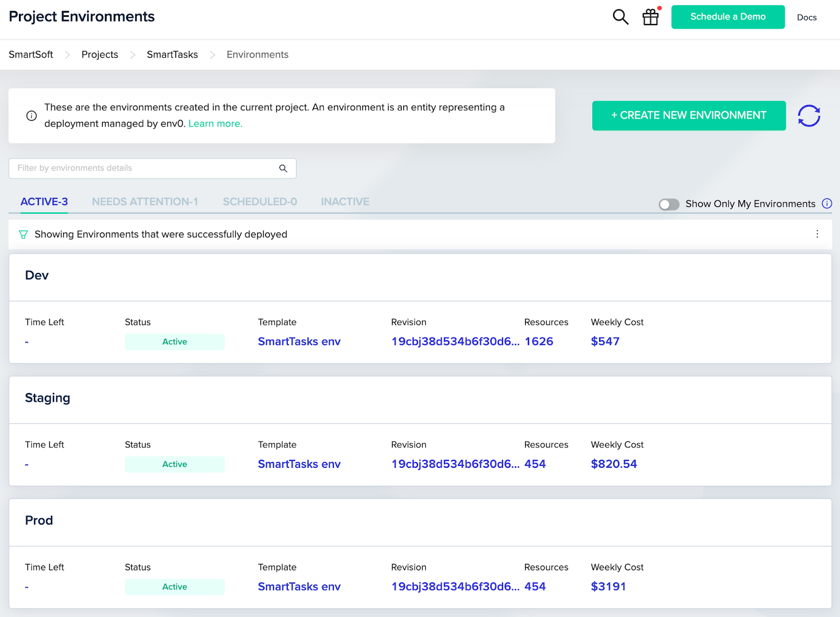840x617 pixels.
Task: Follow the Learn more link
Action: 215,124
